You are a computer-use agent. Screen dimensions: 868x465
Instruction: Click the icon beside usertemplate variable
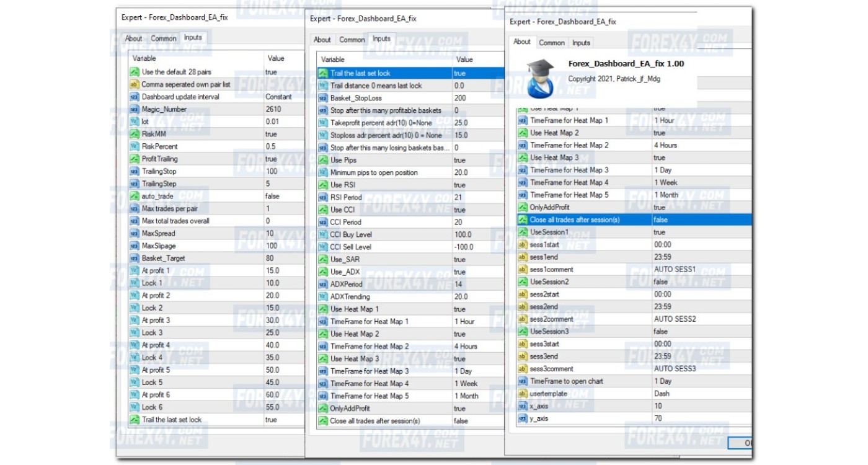point(522,394)
